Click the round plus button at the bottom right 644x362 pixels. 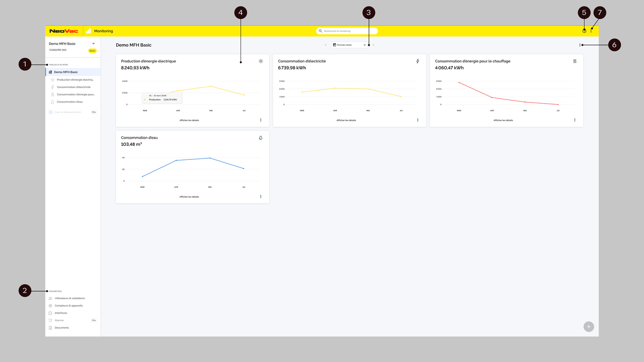[589, 326]
